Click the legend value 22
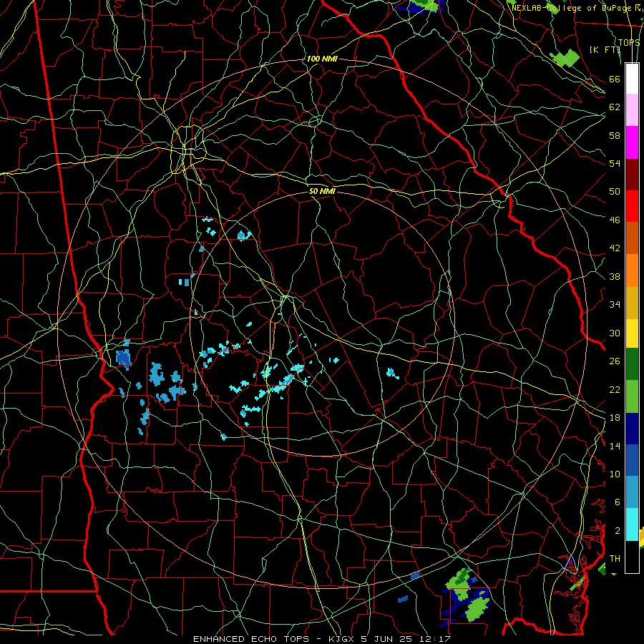This screenshot has width=644, height=644. click(615, 389)
